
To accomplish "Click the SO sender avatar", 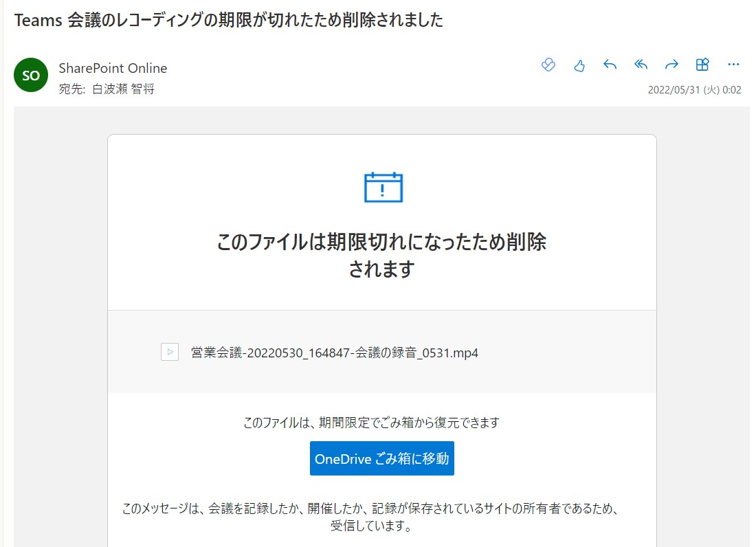I will click(x=31, y=75).
